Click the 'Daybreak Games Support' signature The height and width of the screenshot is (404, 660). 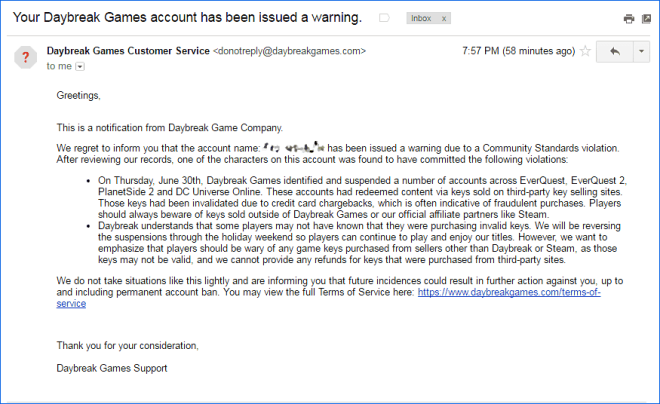112,368
